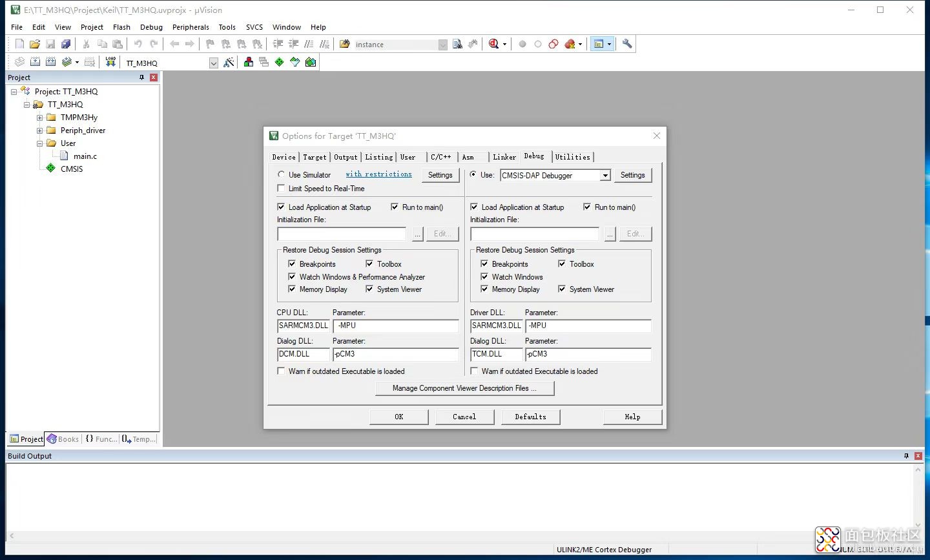Viewport: 930px width, 560px height.
Task: Click the simulator Initialization File input field
Action: tap(342, 234)
